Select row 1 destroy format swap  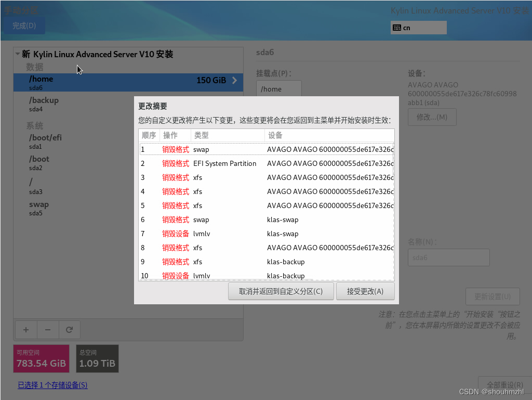[x=267, y=149]
